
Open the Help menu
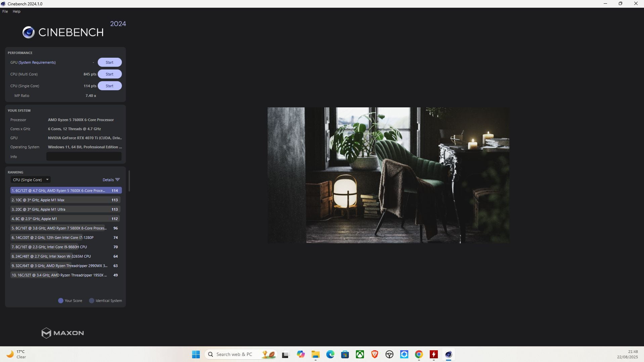pyautogui.click(x=16, y=11)
